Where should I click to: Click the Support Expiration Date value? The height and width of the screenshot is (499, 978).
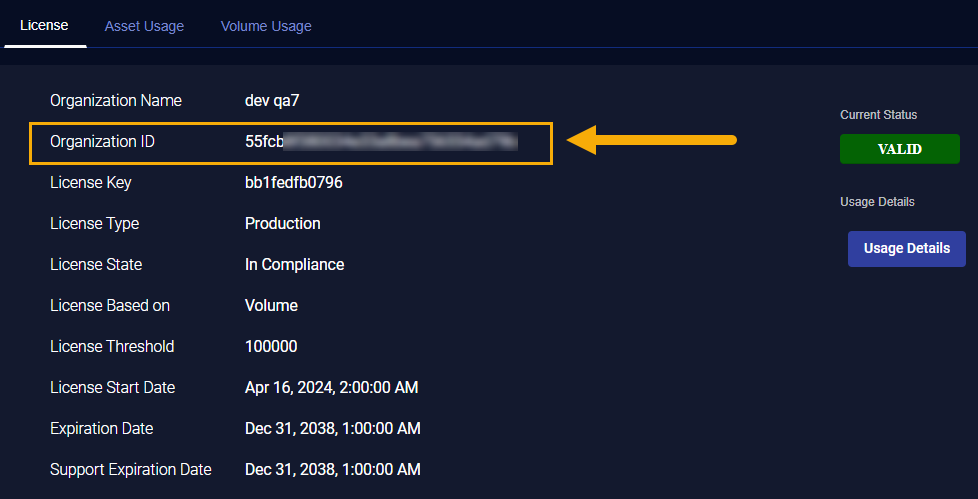pyautogui.click(x=332, y=470)
